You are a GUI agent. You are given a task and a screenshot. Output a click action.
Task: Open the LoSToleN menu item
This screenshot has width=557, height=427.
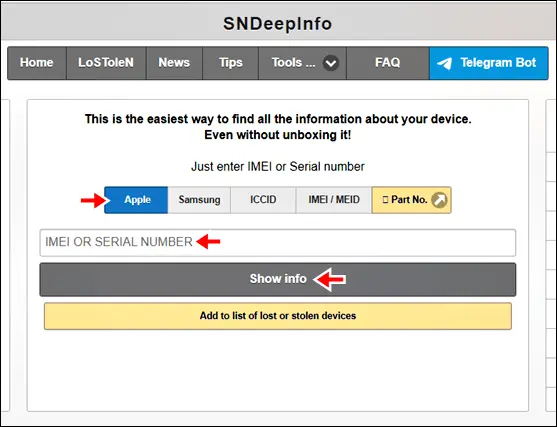[x=106, y=63]
